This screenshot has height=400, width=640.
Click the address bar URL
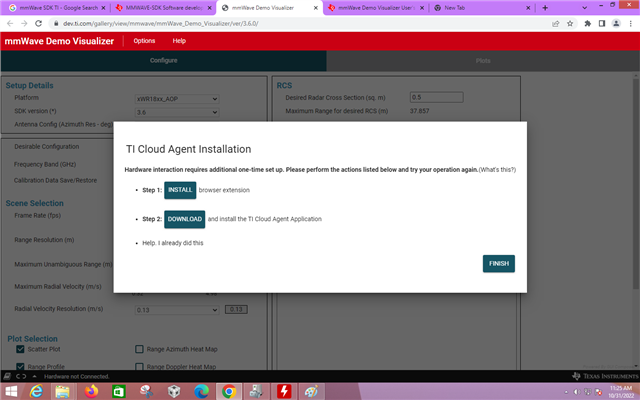tap(160, 24)
